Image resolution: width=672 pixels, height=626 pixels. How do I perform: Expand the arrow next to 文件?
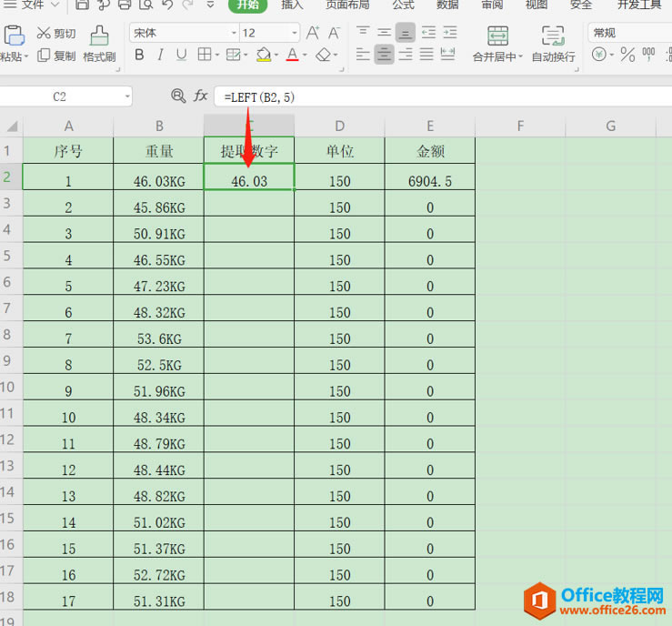pyautogui.click(x=55, y=5)
